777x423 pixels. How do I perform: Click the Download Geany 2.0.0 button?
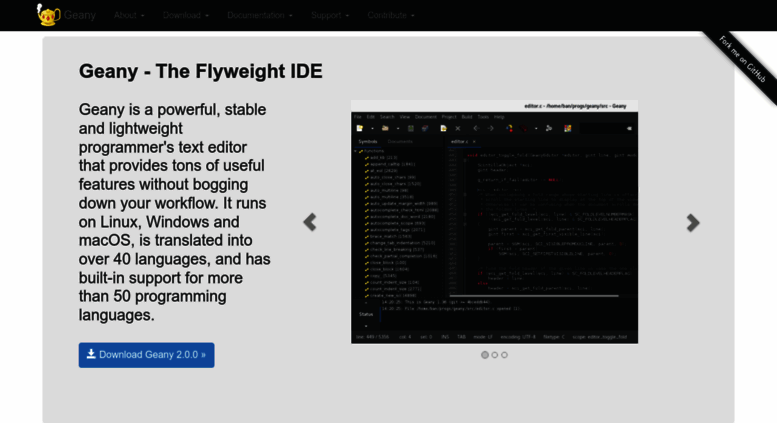(146, 355)
